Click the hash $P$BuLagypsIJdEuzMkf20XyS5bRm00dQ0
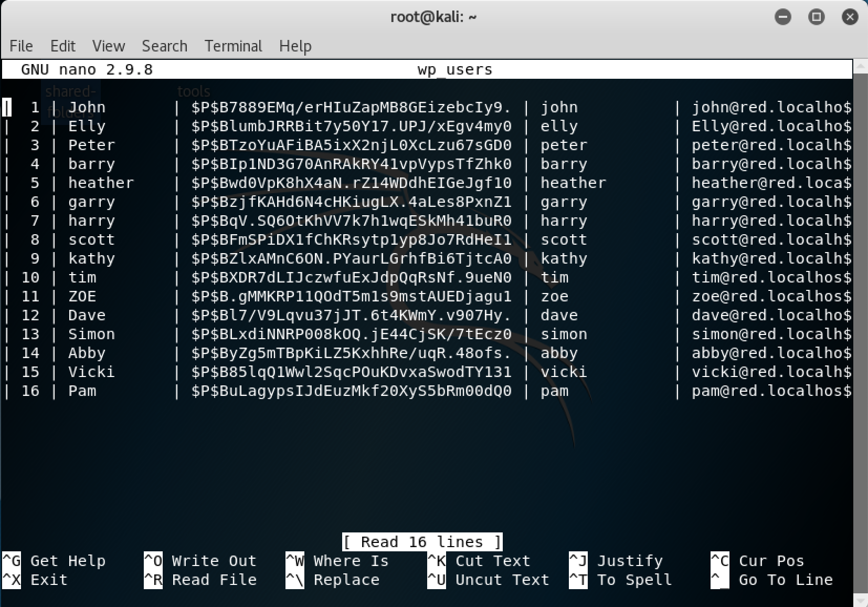Image resolution: width=868 pixels, height=607 pixels. (x=352, y=391)
